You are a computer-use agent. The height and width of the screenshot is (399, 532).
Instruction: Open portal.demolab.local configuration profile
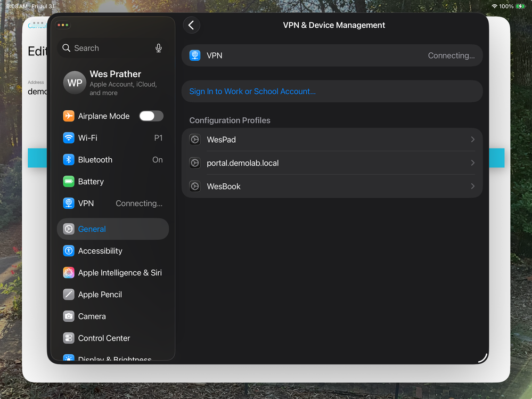pyautogui.click(x=332, y=163)
